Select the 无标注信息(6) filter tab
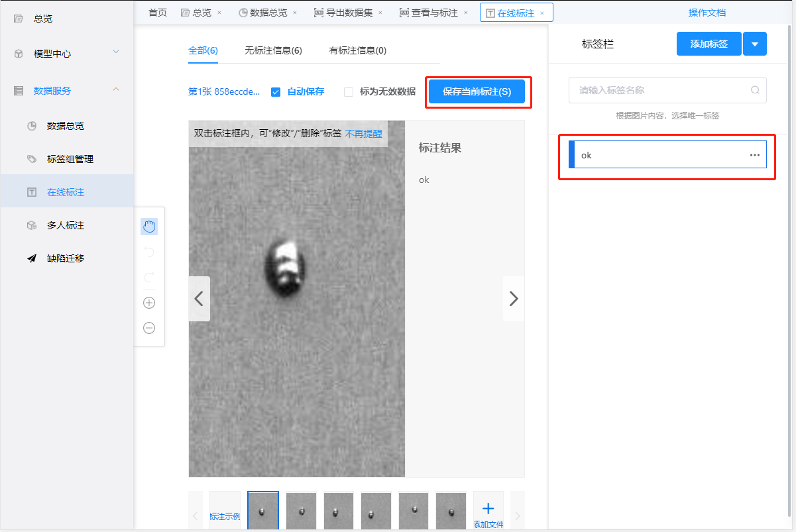 [273, 50]
